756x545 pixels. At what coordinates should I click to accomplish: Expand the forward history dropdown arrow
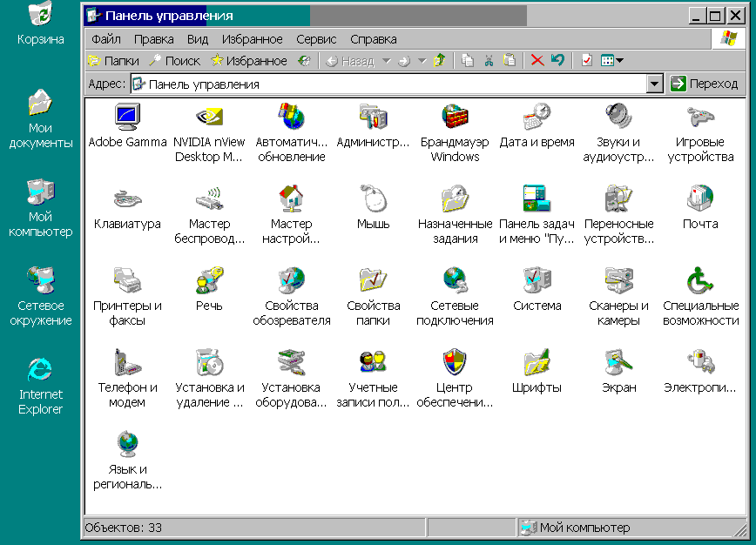point(422,61)
